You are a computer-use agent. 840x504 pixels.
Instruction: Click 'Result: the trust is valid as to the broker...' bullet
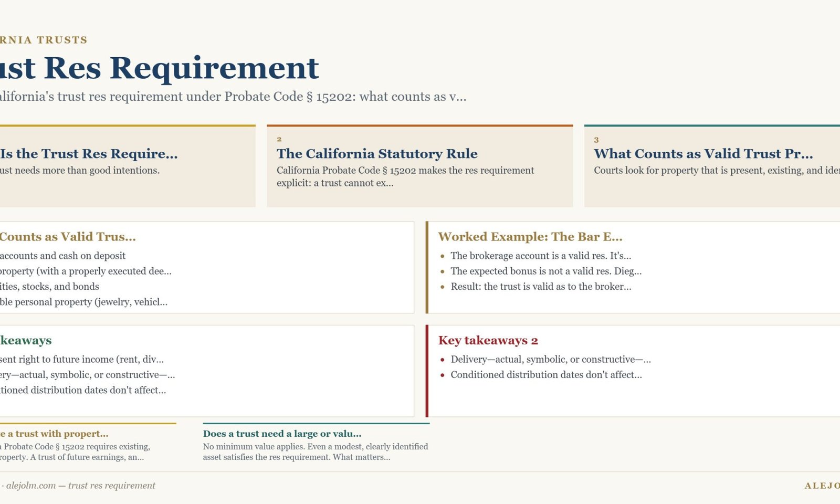pyautogui.click(x=541, y=286)
